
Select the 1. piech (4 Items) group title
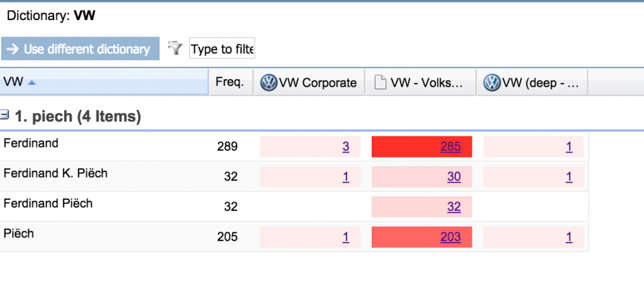tap(78, 117)
